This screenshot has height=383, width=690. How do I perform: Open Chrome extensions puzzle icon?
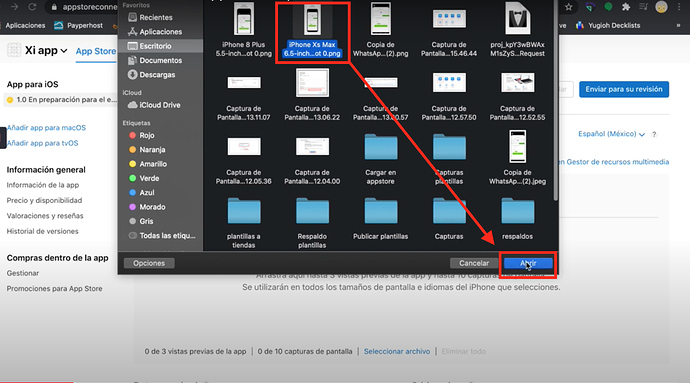[625, 7]
